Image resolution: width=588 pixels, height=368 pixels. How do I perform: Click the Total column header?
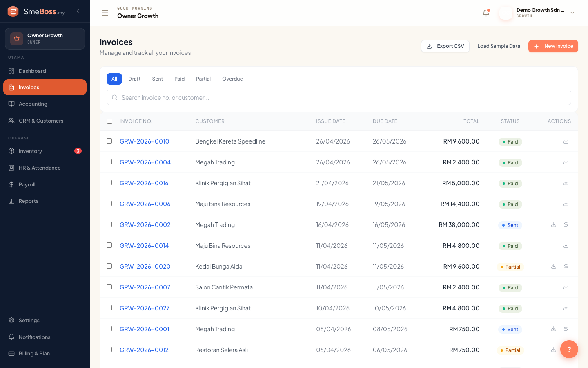click(x=471, y=121)
